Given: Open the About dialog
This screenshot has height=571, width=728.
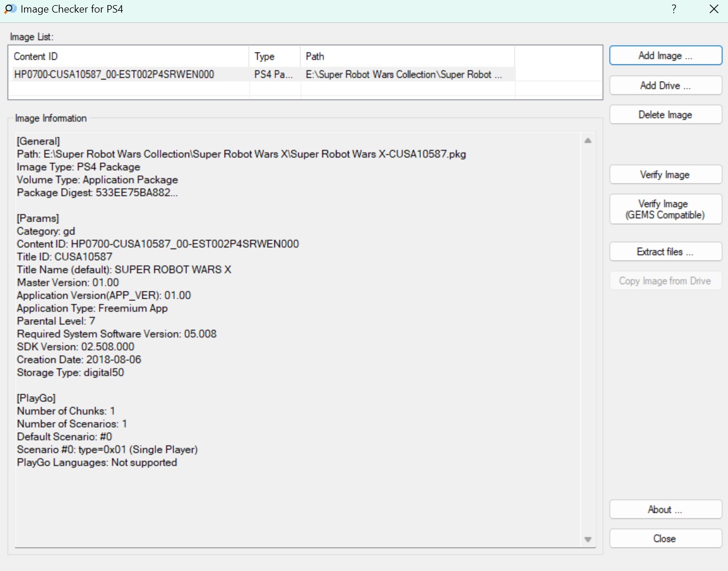Looking at the screenshot, I should 665,510.
